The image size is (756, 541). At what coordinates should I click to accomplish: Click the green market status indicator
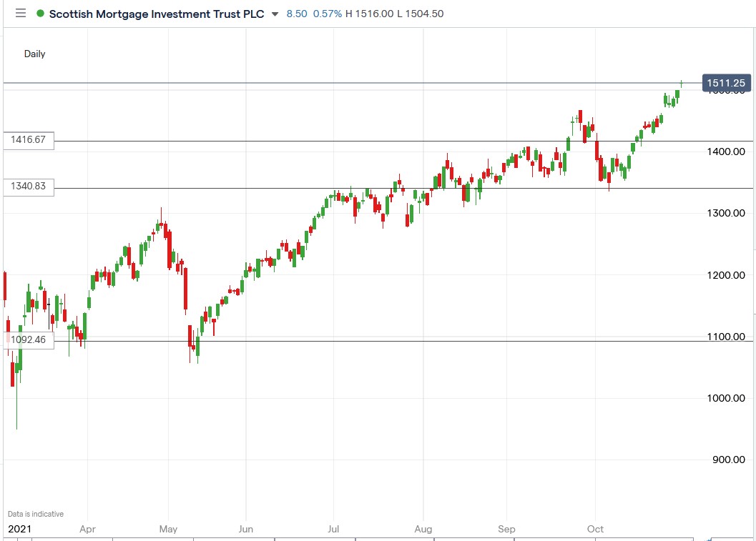pyautogui.click(x=39, y=14)
